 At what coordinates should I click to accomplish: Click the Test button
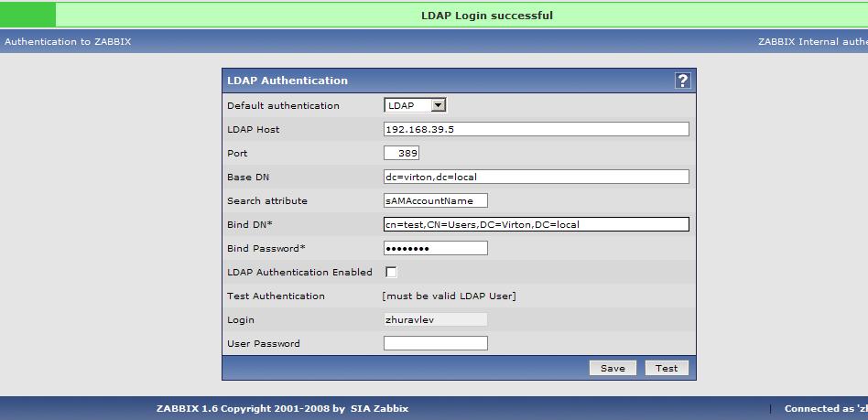click(667, 368)
